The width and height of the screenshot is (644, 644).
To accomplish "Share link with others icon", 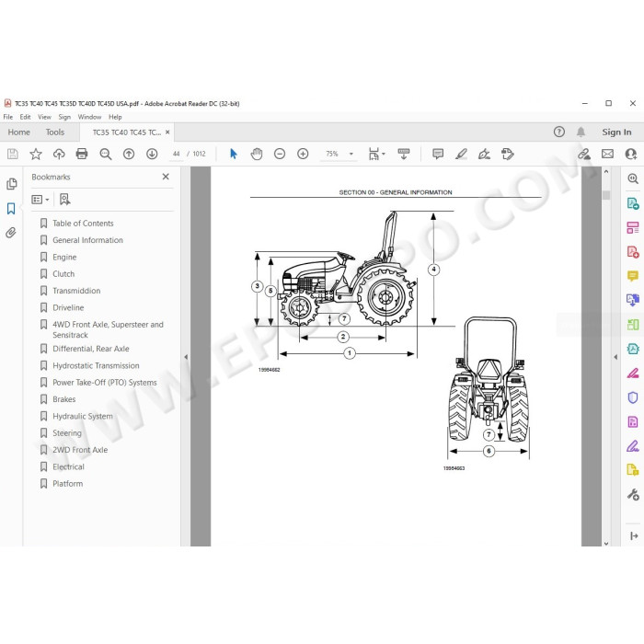I will (x=584, y=154).
